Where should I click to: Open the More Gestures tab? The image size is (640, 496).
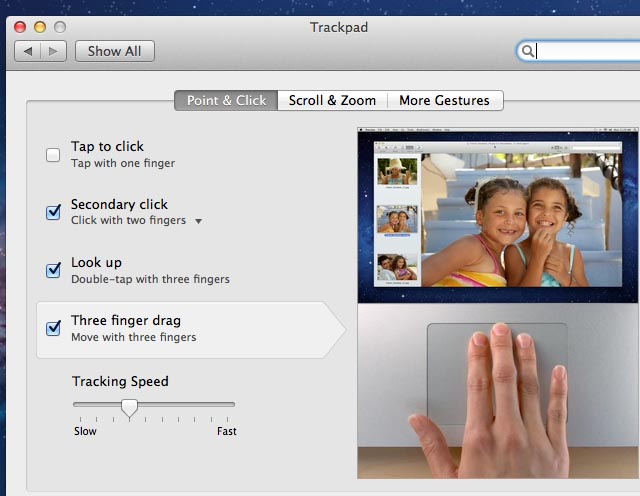(444, 100)
